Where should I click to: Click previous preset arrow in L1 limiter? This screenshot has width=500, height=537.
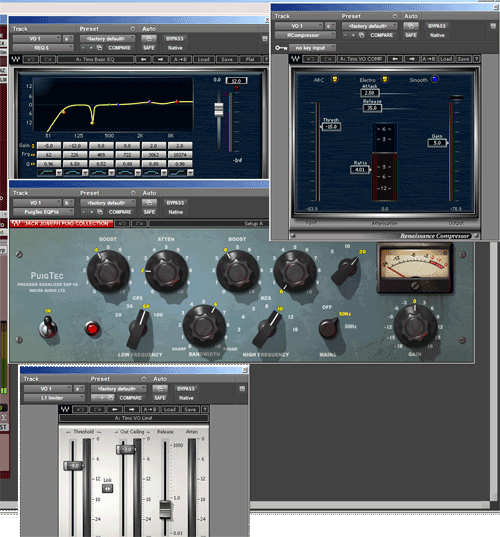tap(115, 409)
